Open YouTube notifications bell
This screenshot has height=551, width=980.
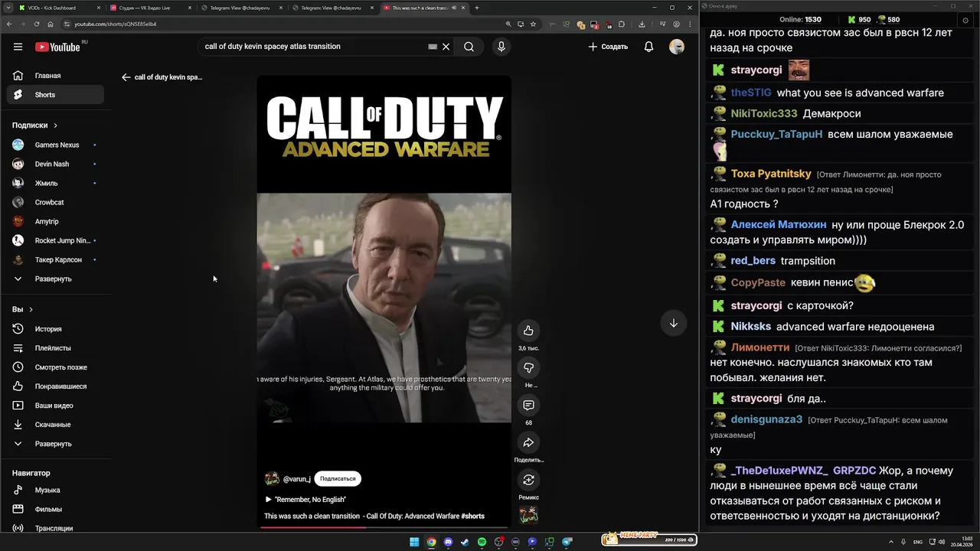point(648,47)
